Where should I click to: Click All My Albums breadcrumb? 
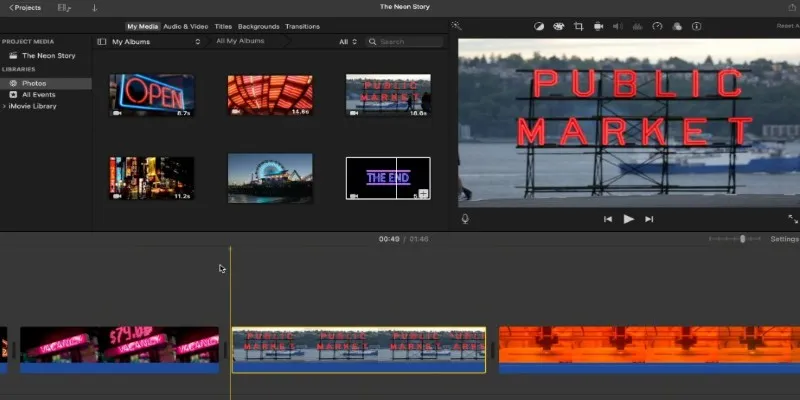point(240,41)
